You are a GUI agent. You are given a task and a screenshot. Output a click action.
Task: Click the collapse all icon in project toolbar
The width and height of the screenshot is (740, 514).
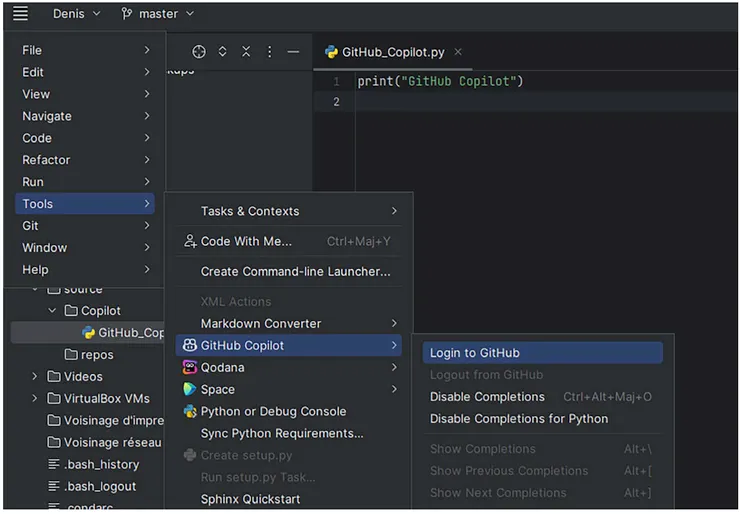246,52
